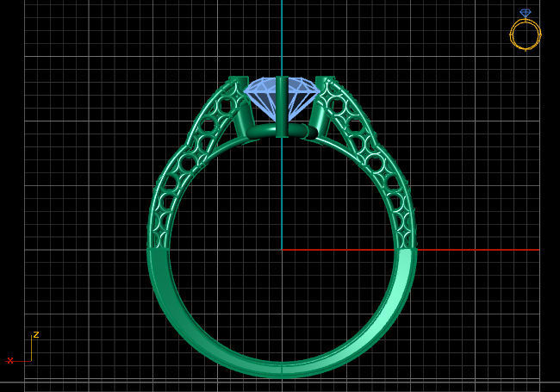Click the XZ axis orientation indicator
Viewport: 560px width, 392px height.
click(x=23, y=348)
